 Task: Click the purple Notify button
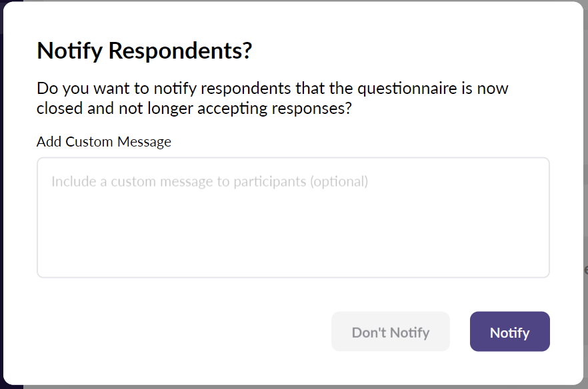pos(509,332)
